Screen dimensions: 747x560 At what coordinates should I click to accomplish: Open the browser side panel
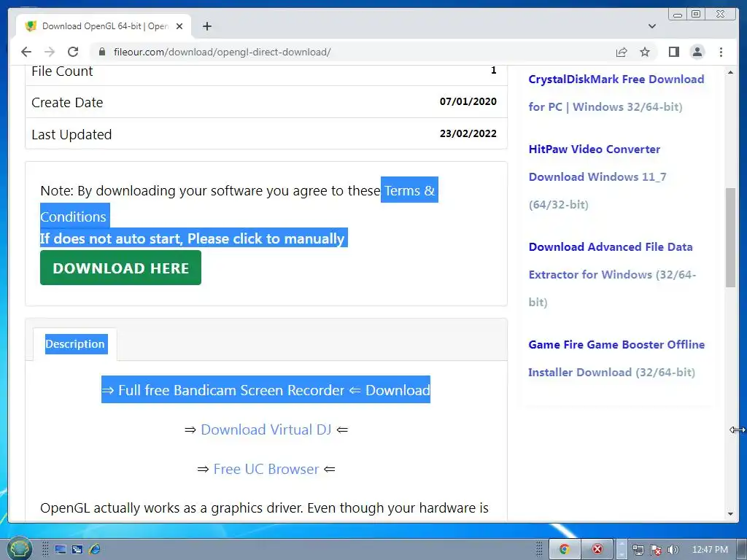click(x=673, y=52)
